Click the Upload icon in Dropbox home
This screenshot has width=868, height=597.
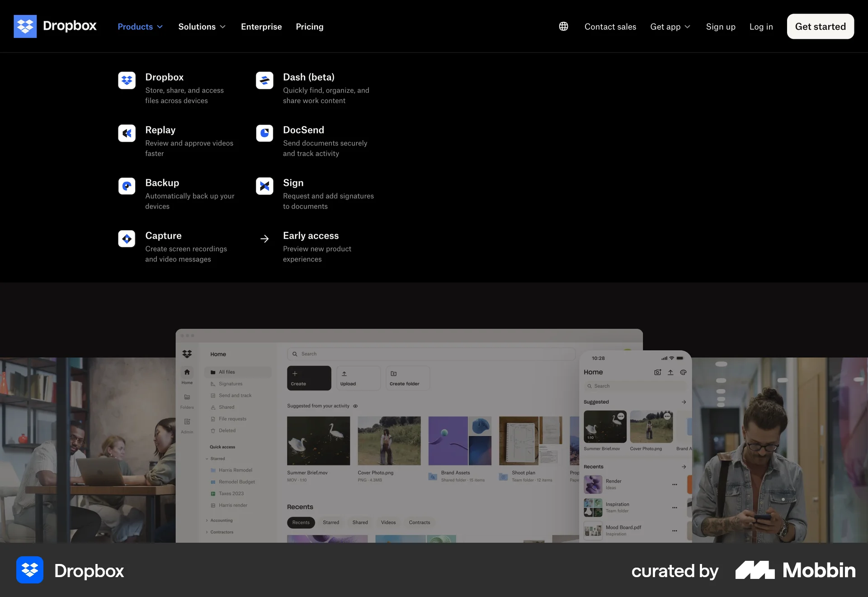click(x=344, y=374)
